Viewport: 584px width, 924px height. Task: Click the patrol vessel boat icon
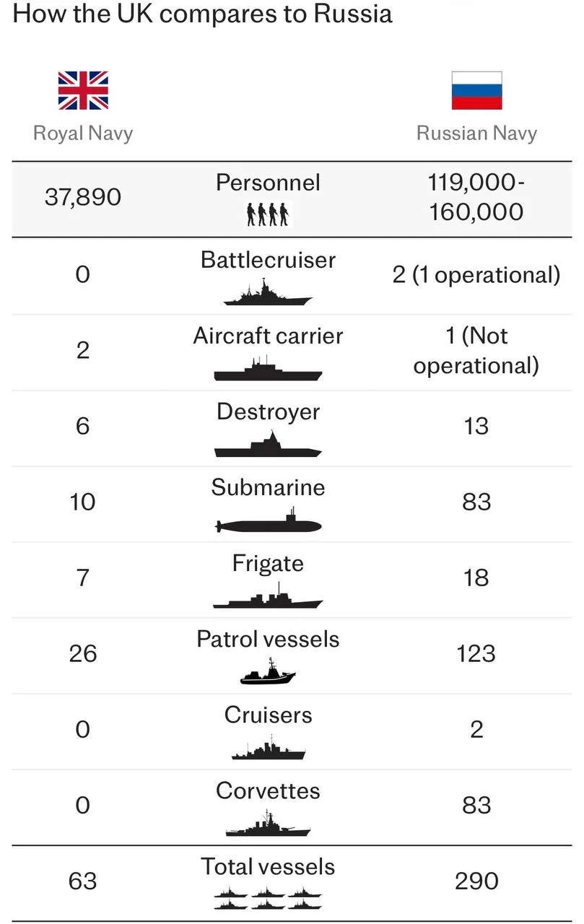tap(268, 674)
